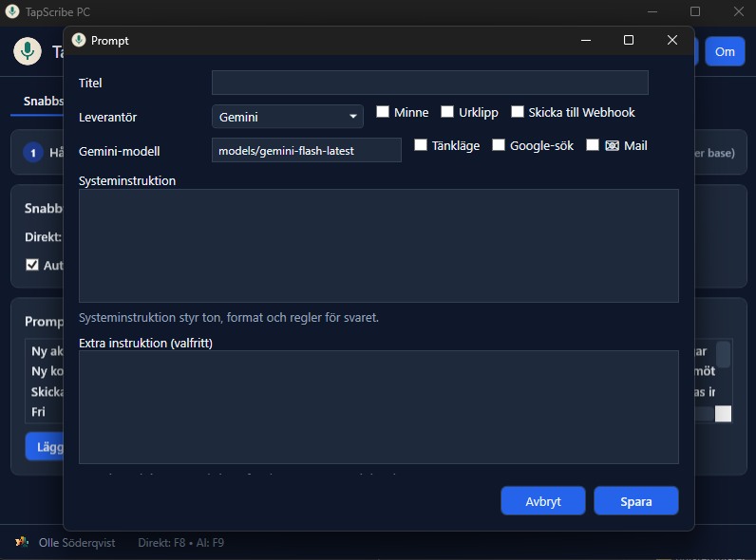Click the white horizontal scrollbar thumb
Screen dimensions: 756x560
click(723, 414)
